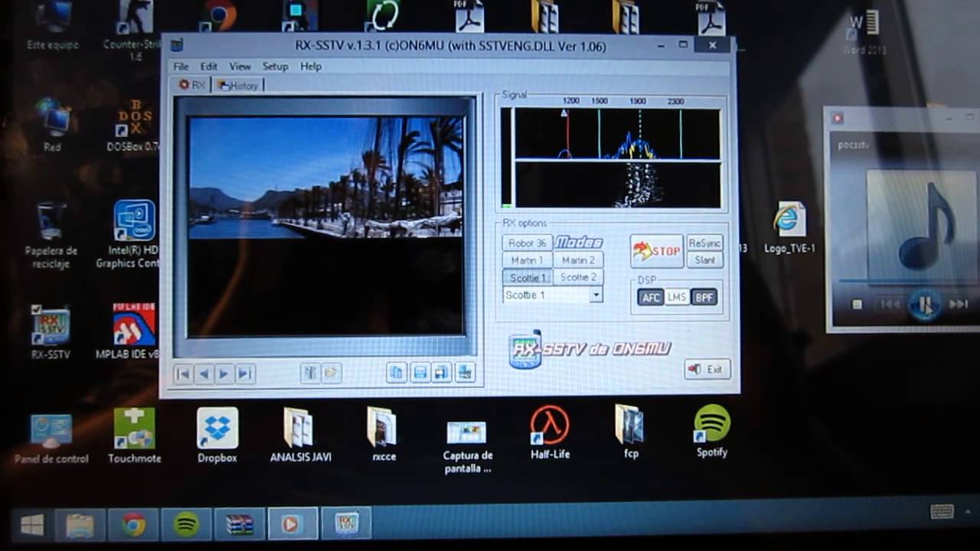Open the Setup menu
The height and width of the screenshot is (551, 980).
click(275, 67)
